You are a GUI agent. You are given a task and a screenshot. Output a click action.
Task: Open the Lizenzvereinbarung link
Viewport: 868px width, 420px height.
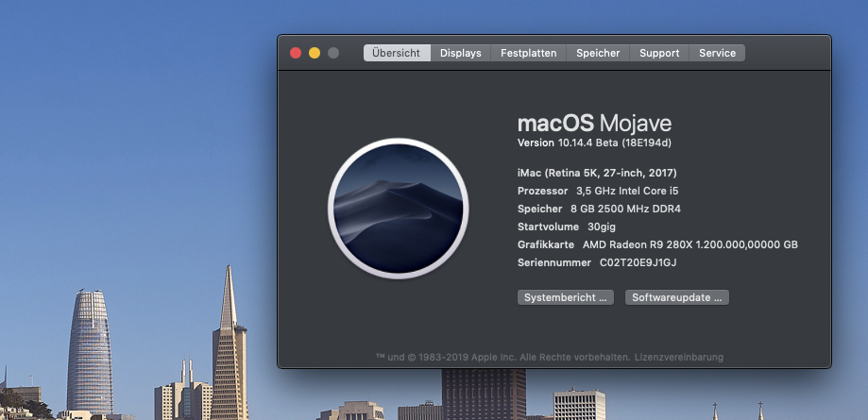click(679, 358)
